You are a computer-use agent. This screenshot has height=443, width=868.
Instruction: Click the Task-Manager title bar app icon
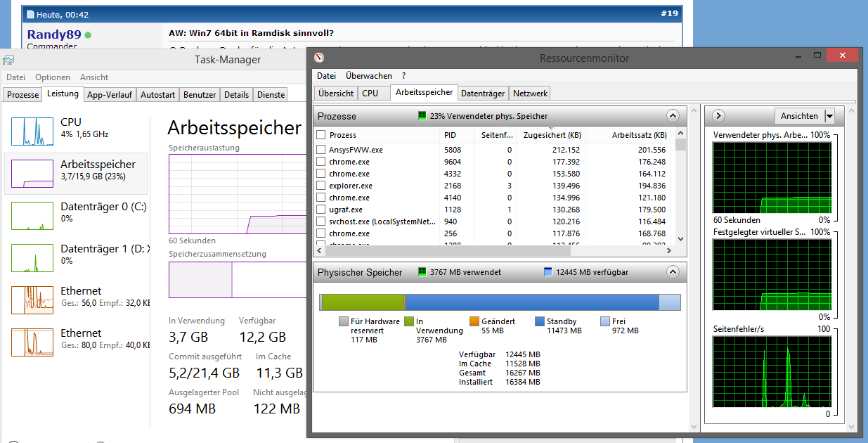pos(8,60)
